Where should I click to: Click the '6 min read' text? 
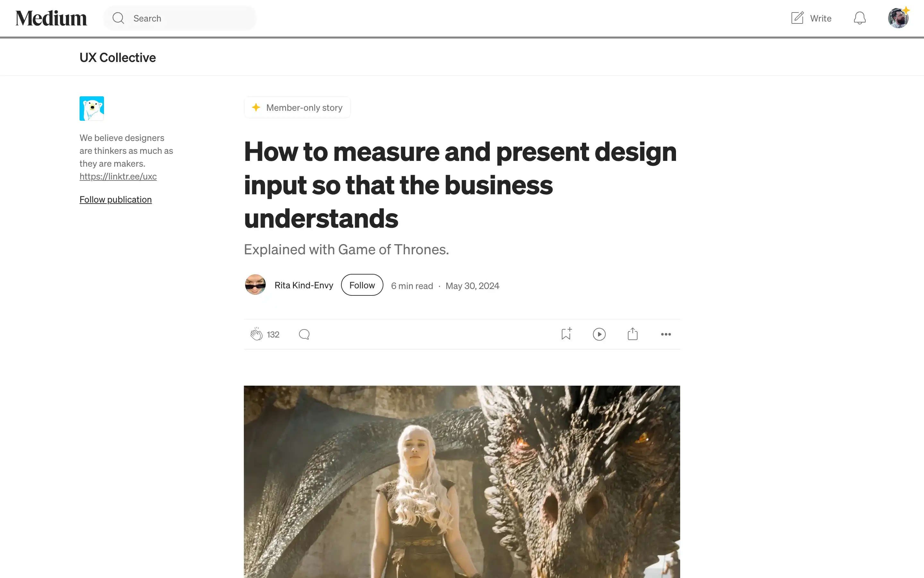(x=412, y=286)
